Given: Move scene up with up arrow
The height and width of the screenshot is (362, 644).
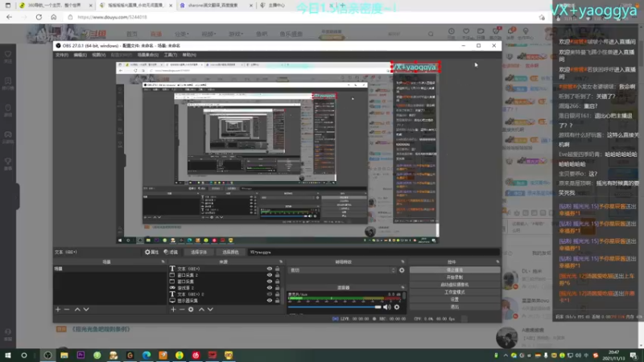Looking at the screenshot, I should pyautogui.click(x=77, y=310).
